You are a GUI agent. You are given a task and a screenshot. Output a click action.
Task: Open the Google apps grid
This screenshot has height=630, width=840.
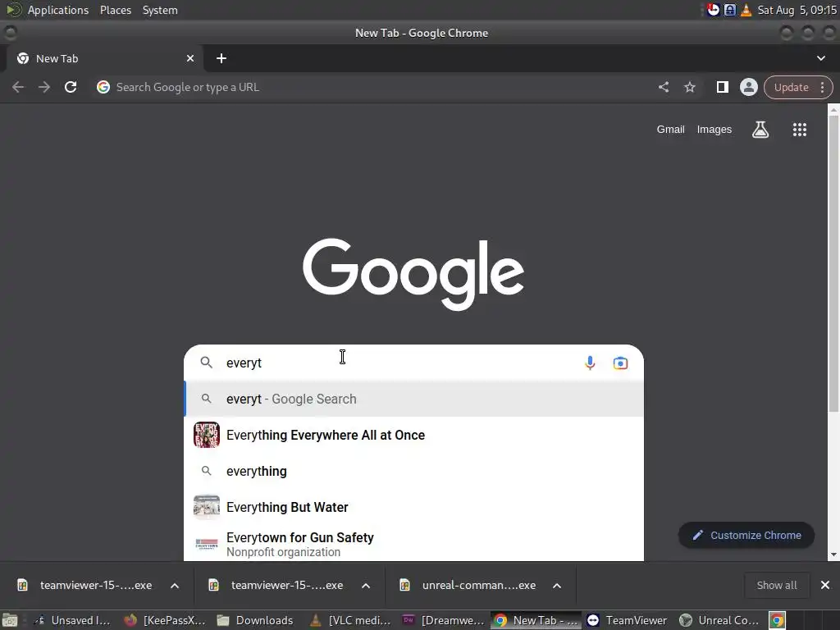pyautogui.click(x=799, y=129)
